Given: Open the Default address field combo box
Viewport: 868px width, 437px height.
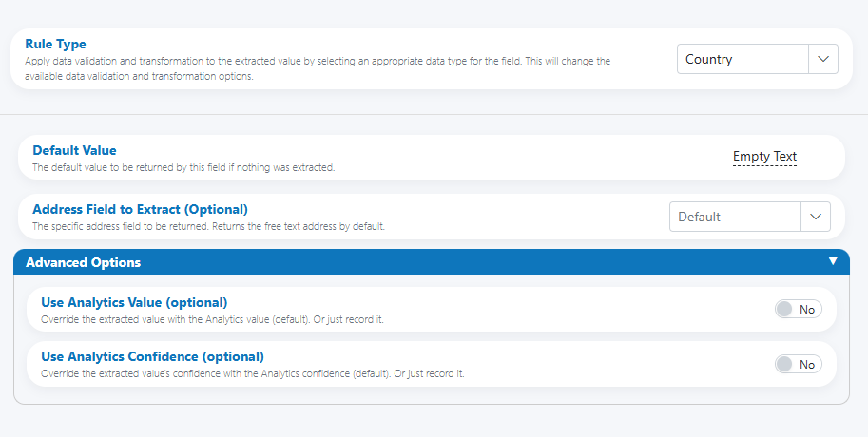Looking at the screenshot, I should (x=749, y=217).
